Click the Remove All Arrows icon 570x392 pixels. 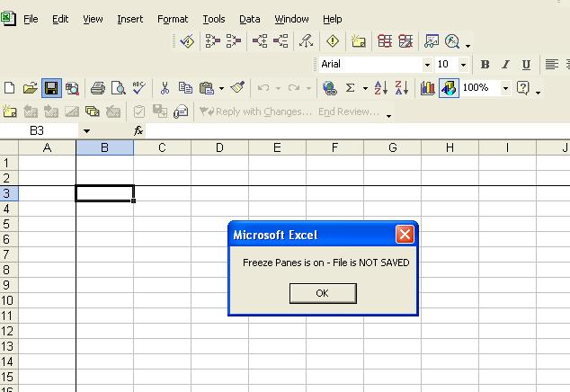[x=306, y=41]
